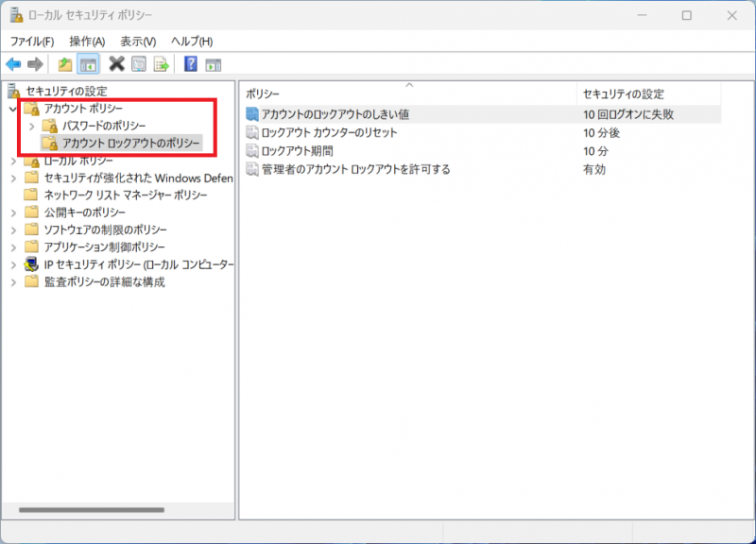Screen dimensions: 756x544
Task: Select ロックアウト カウンターのリセット policy row
Action: tap(483, 132)
